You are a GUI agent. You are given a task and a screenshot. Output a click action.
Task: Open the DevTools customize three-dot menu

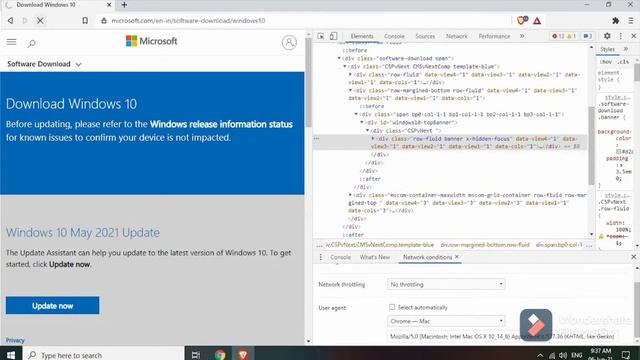(x=621, y=36)
